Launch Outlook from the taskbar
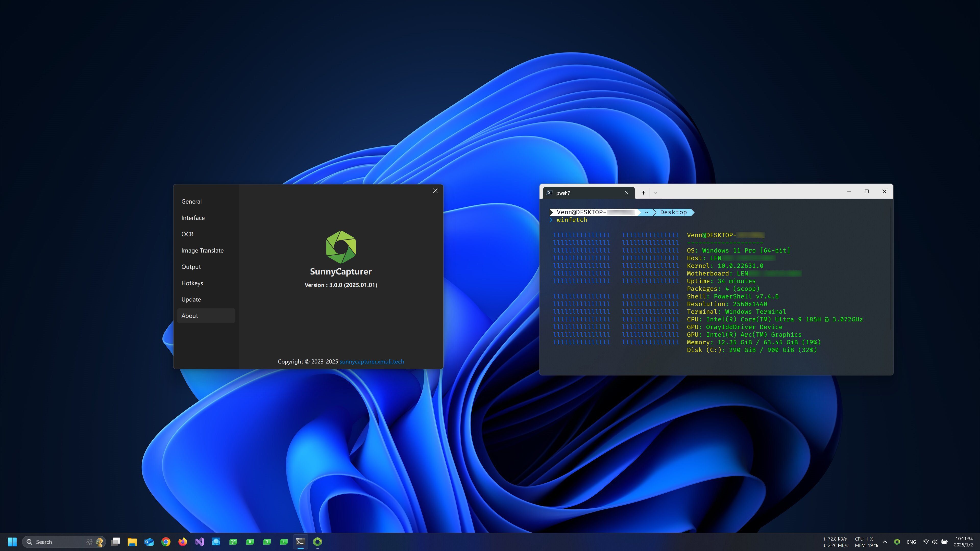The width and height of the screenshot is (980, 551). coord(149,542)
